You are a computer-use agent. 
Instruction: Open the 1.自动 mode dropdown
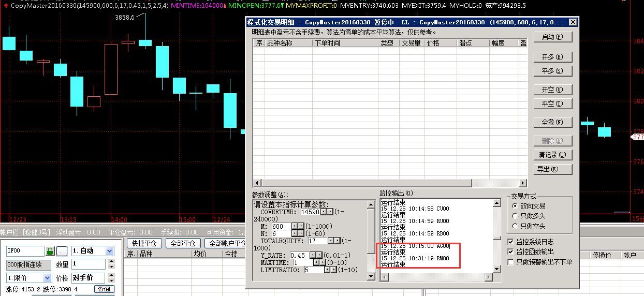point(109,251)
